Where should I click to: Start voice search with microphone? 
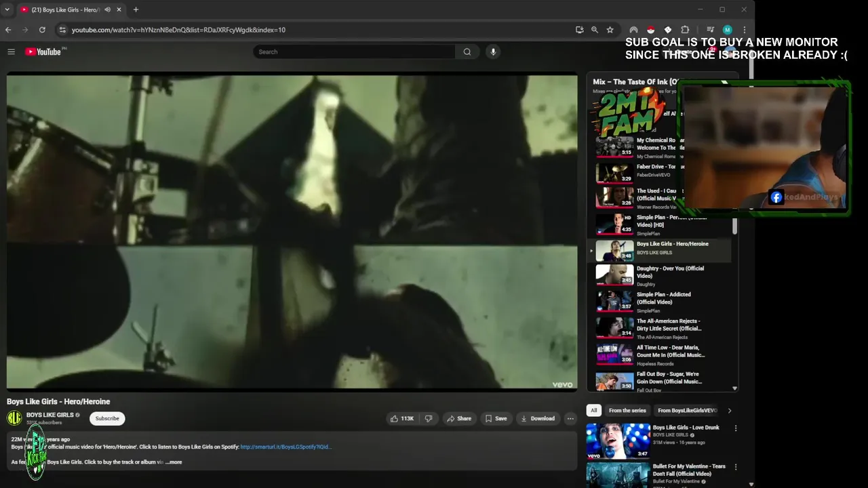(x=493, y=52)
